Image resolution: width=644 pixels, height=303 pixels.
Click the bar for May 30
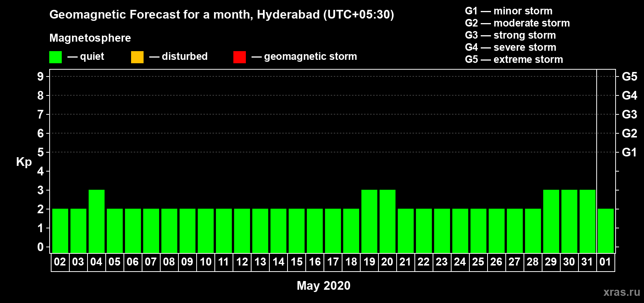coord(569,221)
